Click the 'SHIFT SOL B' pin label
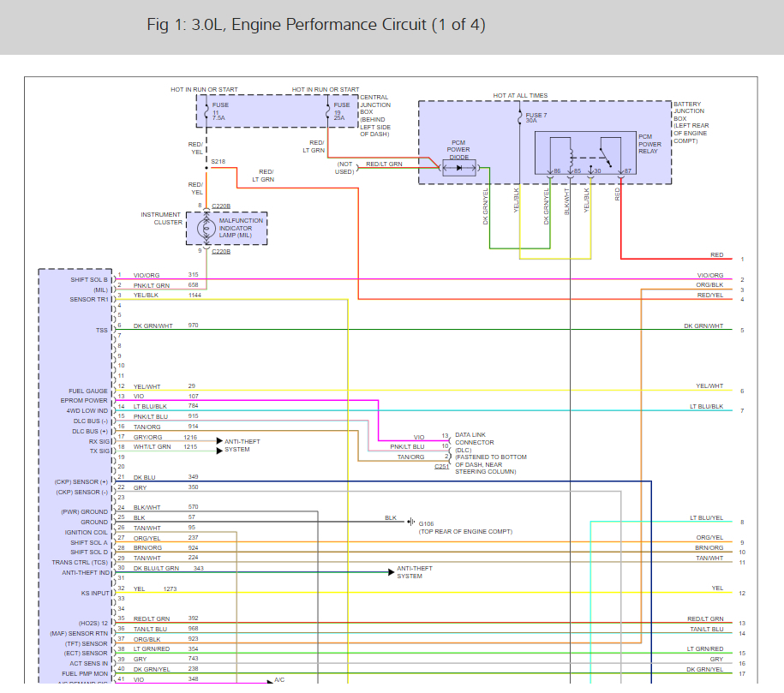This screenshot has width=784, height=693. [x=89, y=280]
